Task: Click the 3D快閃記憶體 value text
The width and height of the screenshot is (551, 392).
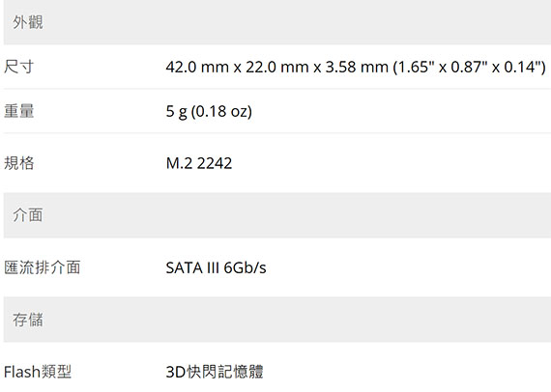Action: [x=215, y=372]
